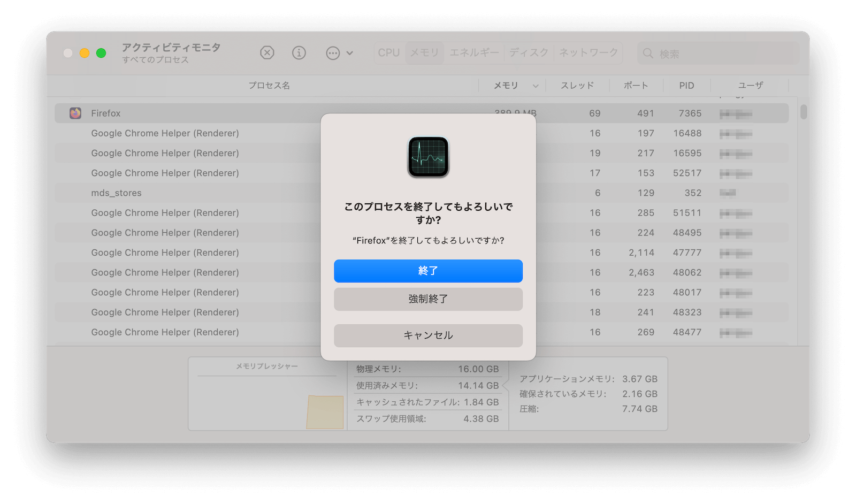
Task: Expand the chevron next to ellipsis button
Action: pos(349,53)
